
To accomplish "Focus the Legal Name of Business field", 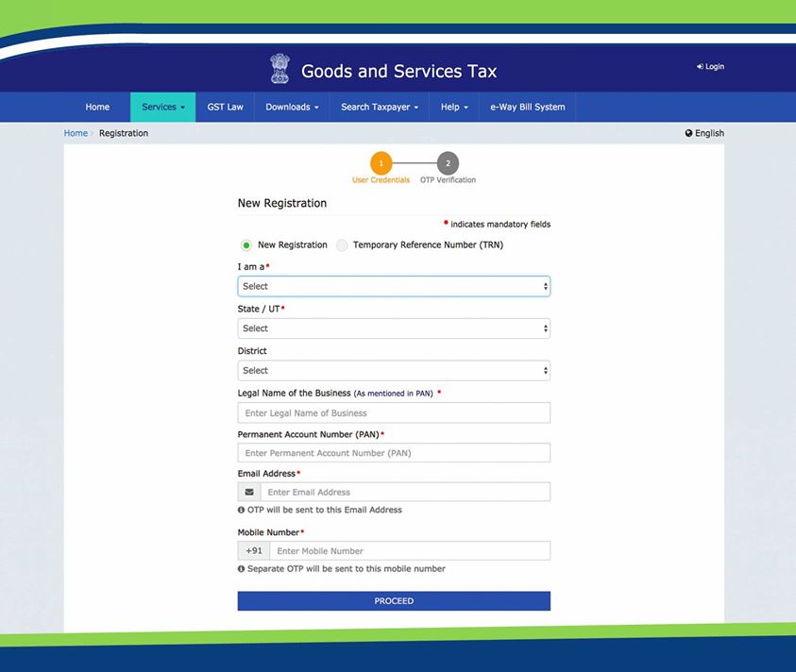I will (394, 412).
